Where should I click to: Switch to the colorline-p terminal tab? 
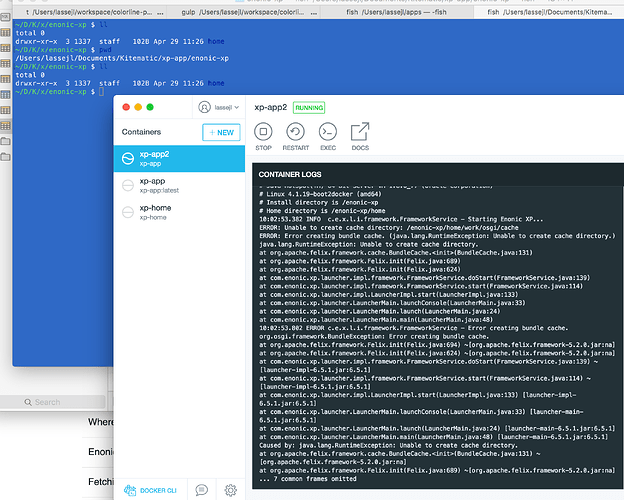tap(90, 12)
